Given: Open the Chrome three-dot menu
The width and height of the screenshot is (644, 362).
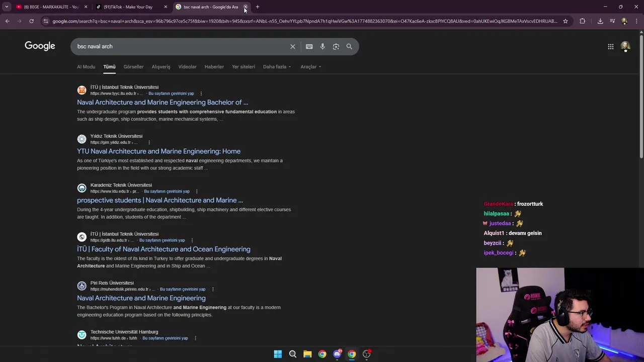Looking at the screenshot, I should [636, 21].
